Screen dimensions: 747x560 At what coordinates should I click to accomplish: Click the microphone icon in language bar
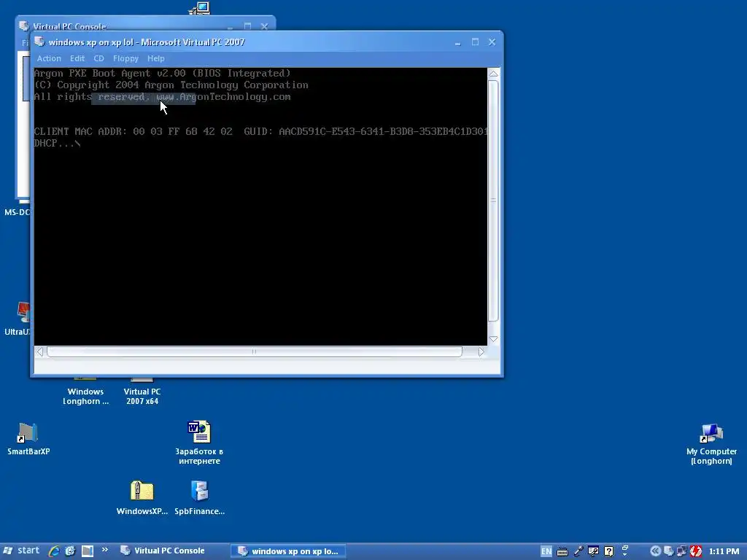coord(578,551)
